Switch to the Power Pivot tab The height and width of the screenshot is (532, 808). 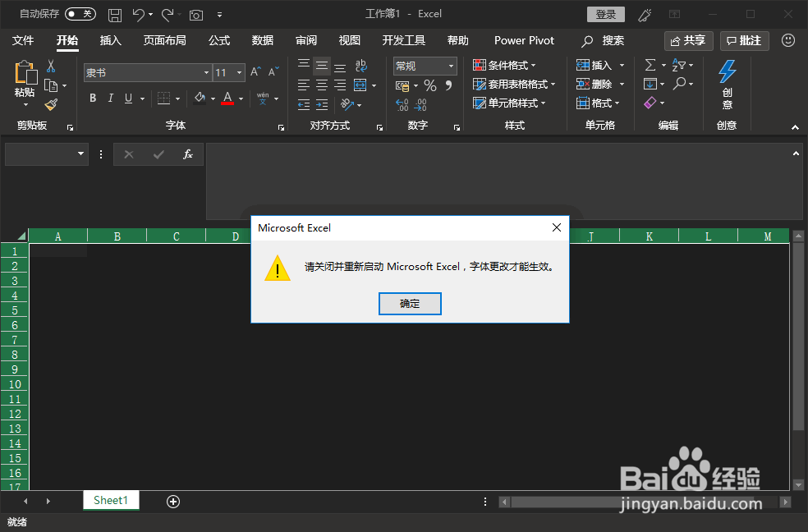[524, 41]
